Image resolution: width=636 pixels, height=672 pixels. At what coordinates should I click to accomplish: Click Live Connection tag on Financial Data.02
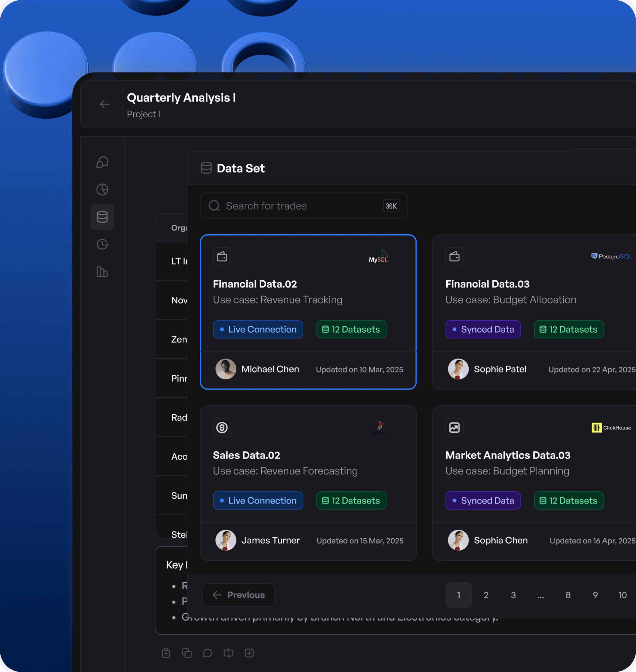tap(258, 329)
